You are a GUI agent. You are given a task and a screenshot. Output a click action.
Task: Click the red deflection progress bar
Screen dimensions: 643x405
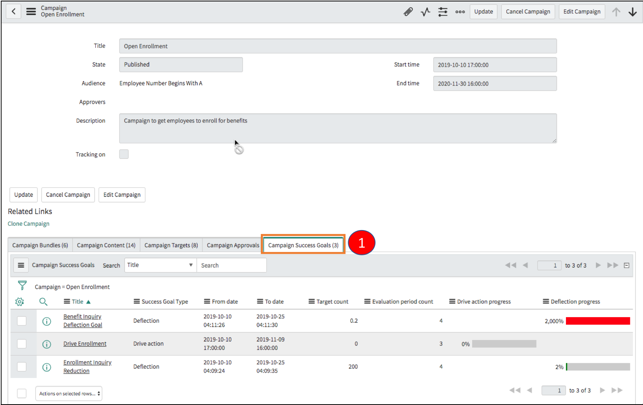[598, 321]
